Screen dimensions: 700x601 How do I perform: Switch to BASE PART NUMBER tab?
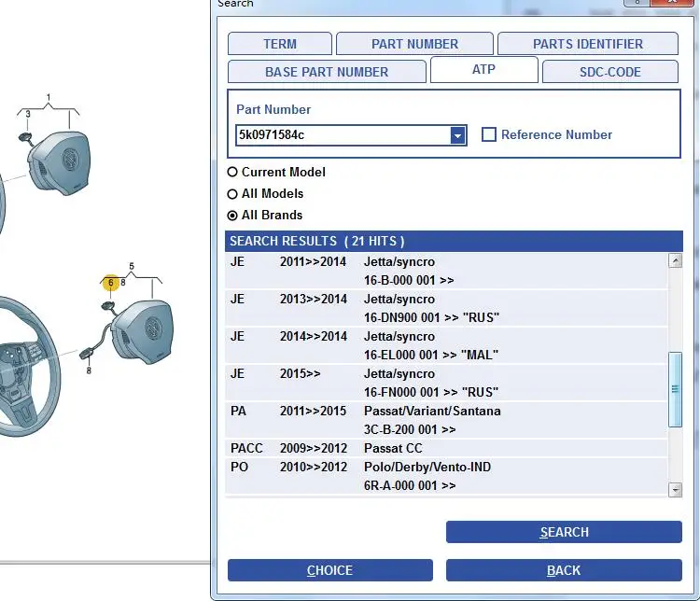point(327,72)
